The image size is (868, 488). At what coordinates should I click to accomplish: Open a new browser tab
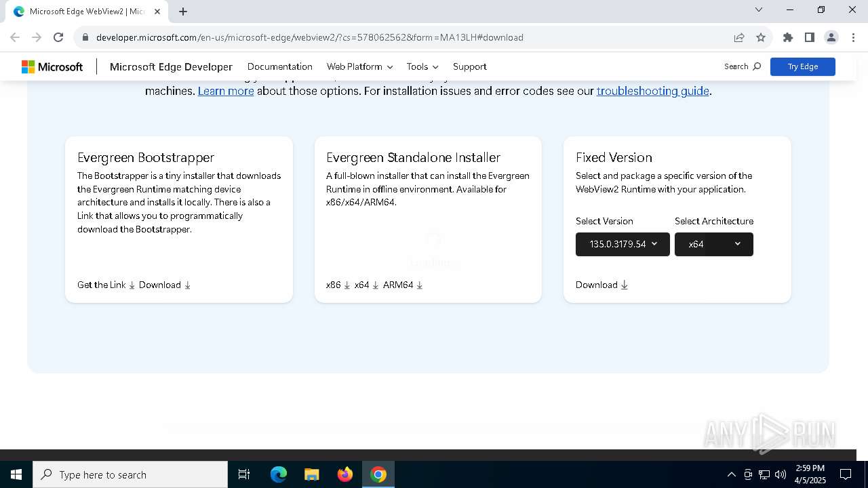183,12
